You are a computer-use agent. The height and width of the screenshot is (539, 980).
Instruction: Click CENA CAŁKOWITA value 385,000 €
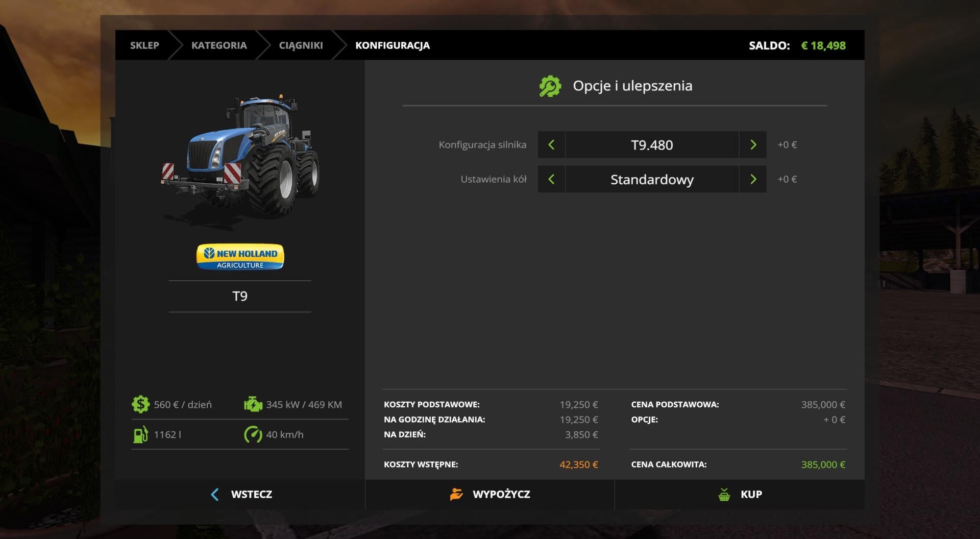click(823, 464)
